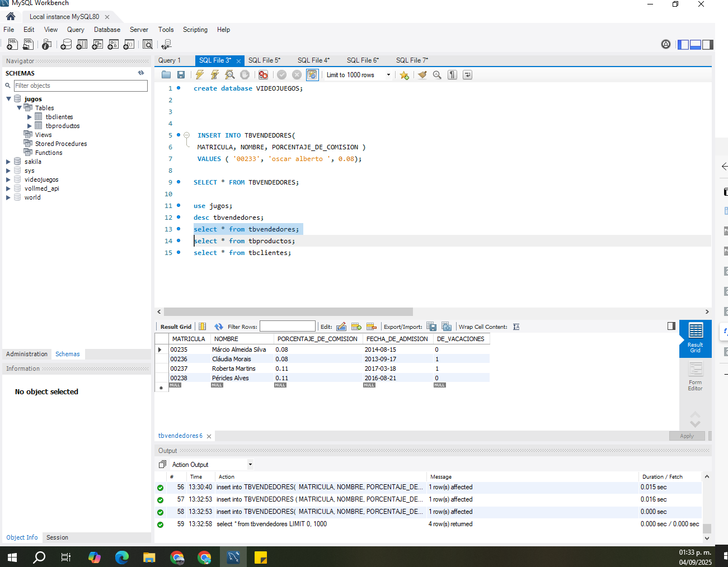Go to the Workbench home screen
The image size is (728, 567).
coord(11,16)
